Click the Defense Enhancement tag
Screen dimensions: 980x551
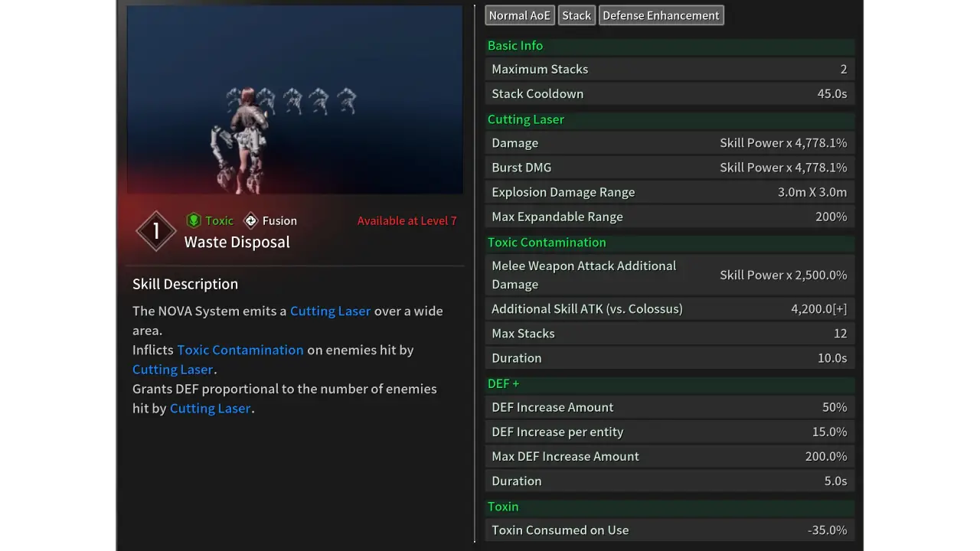[661, 15]
